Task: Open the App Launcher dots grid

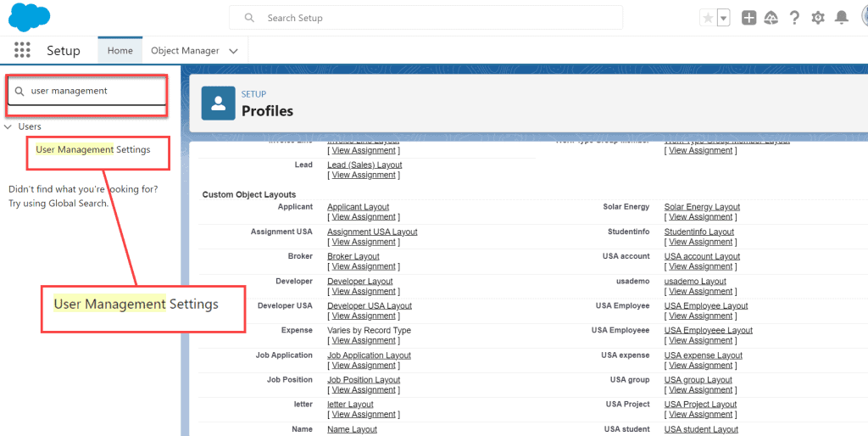Action: point(22,50)
